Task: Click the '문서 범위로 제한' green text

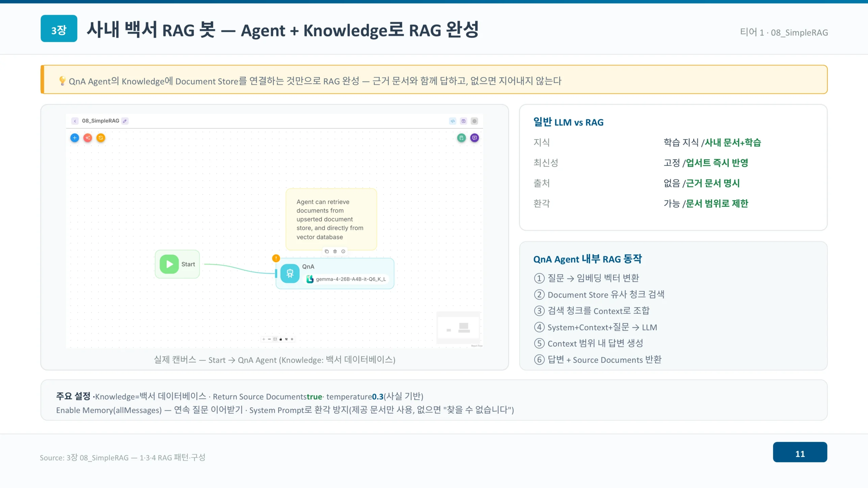Action: click(x=717, y=204)
